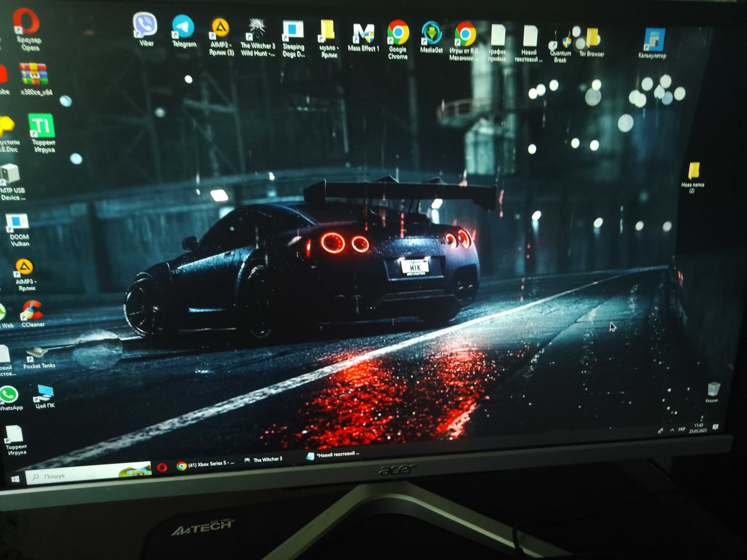This screenshot has height=560, width=747.
Task: Launch the MediaGet shortcut
Action: click(431, 37)
